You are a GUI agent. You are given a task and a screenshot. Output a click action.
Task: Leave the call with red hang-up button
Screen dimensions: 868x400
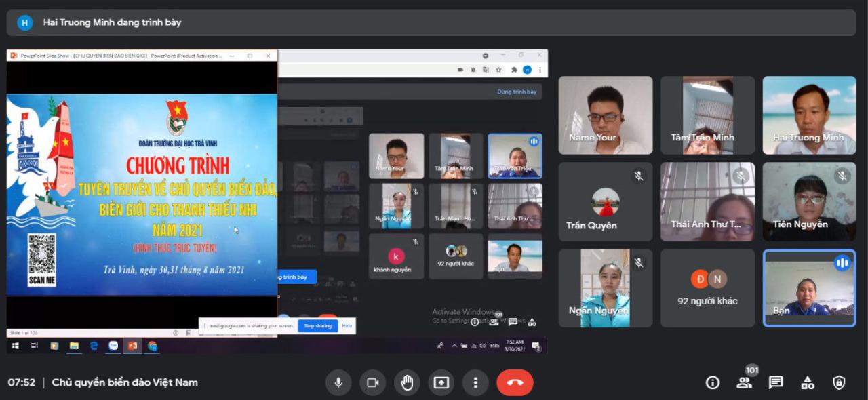point(515,382)
